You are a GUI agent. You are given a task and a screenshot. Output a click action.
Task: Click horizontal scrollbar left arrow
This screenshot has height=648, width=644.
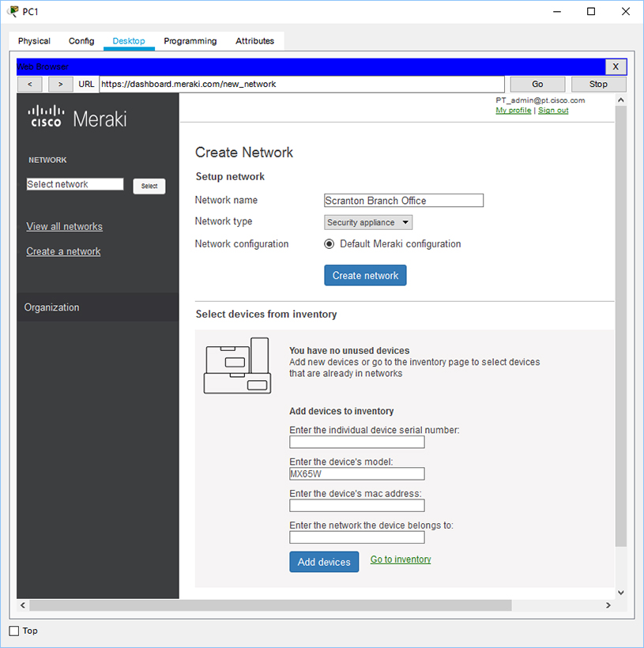23,605
